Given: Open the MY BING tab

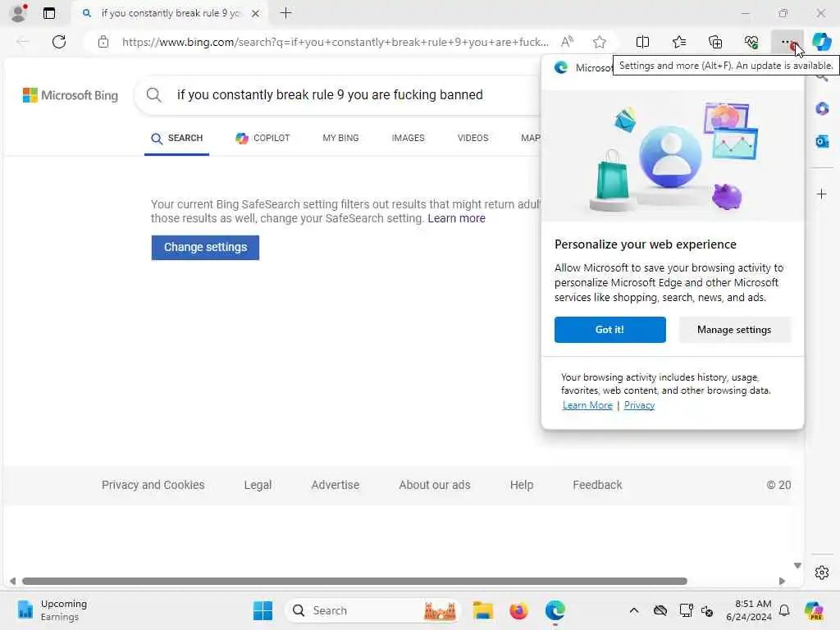Looking at the screenshot, I should click(x=340, y=138).
